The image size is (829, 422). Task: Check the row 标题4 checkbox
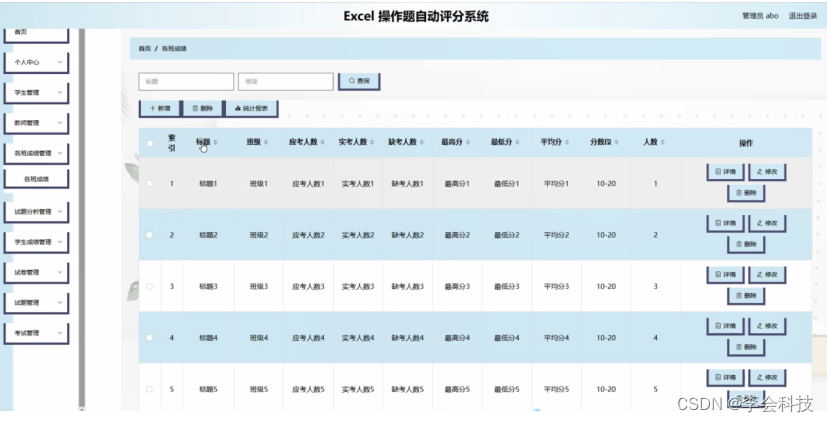pos(150,337)
